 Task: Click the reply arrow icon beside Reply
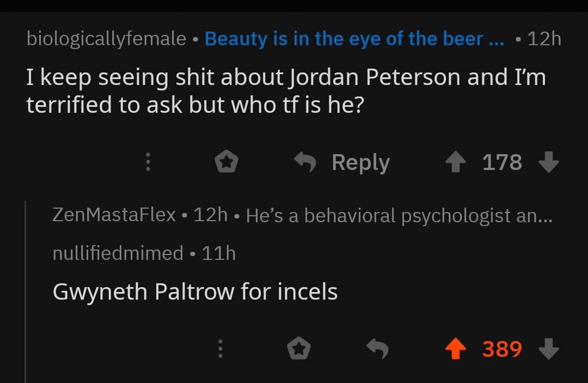coord(305,161)
